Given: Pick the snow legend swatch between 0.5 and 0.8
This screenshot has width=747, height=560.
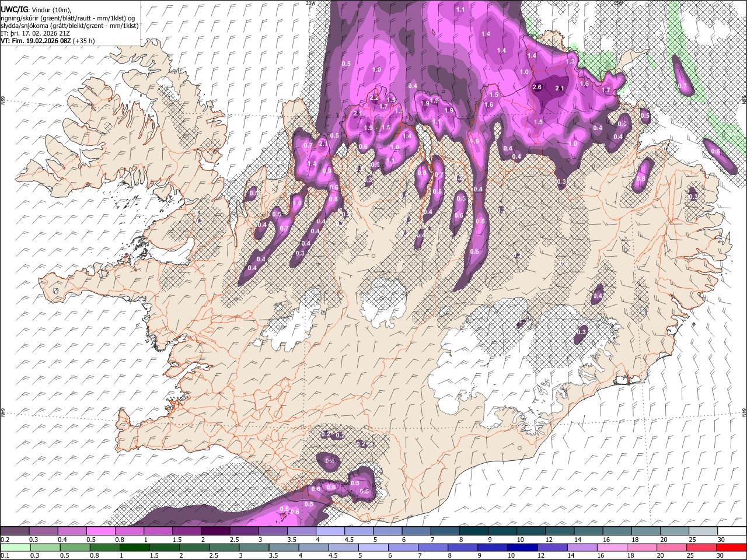Looking at the screenshot, I should (101, 531).
